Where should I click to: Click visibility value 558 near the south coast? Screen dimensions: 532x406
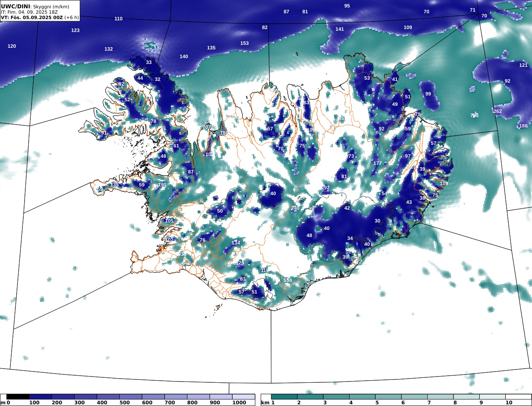click(288, 280)
